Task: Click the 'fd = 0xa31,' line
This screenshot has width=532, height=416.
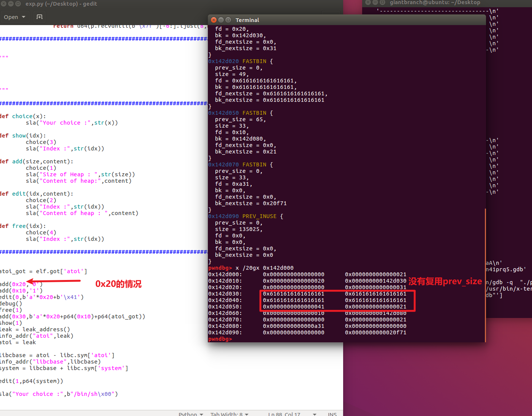Action: [234, 184]
